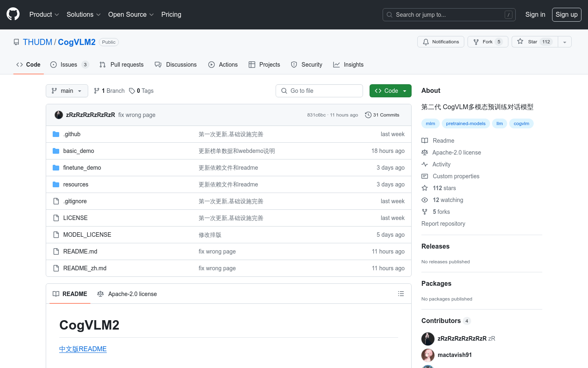Click the mlm topic tag

[430, 123]
